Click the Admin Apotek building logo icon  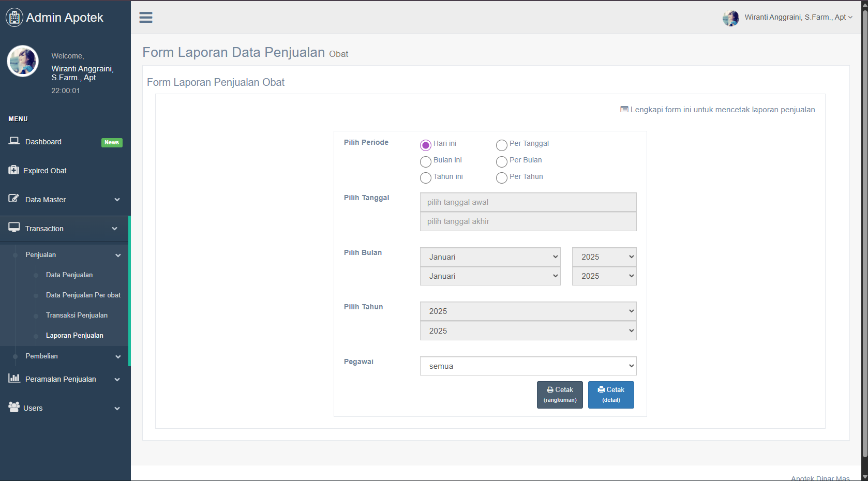pyautogui.click(x=14, y=18)
